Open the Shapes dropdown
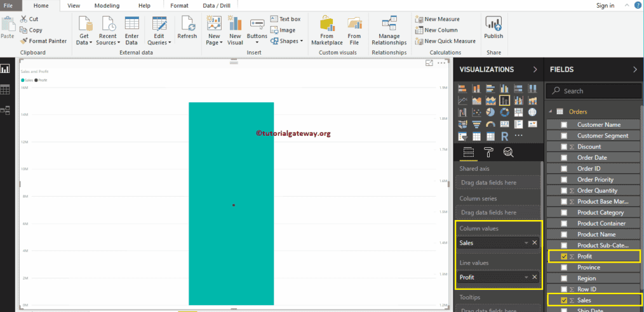644x312 pixels. point(302,41)
